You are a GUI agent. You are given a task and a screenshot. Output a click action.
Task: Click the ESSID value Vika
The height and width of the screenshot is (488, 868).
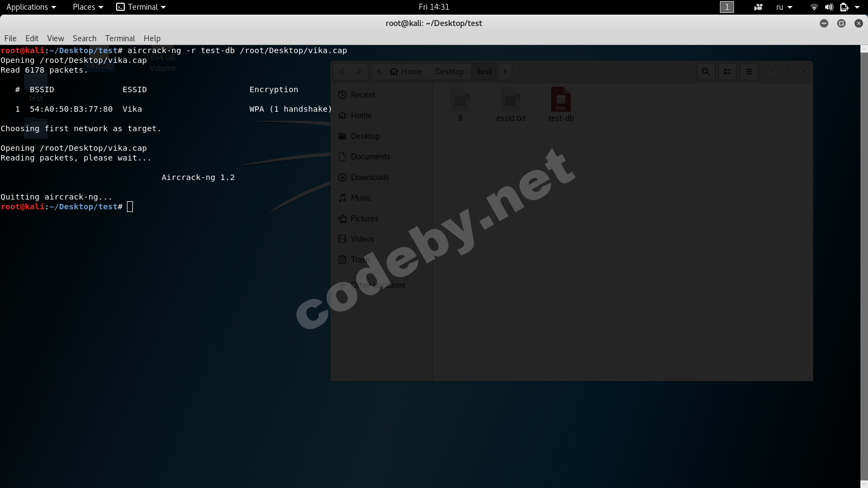click(132, 109)
